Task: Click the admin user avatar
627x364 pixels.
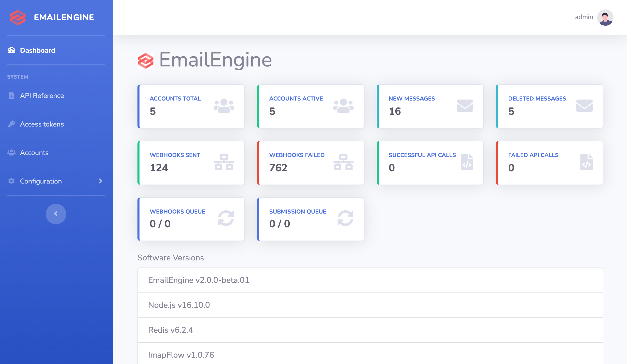Action: point(605,17)
